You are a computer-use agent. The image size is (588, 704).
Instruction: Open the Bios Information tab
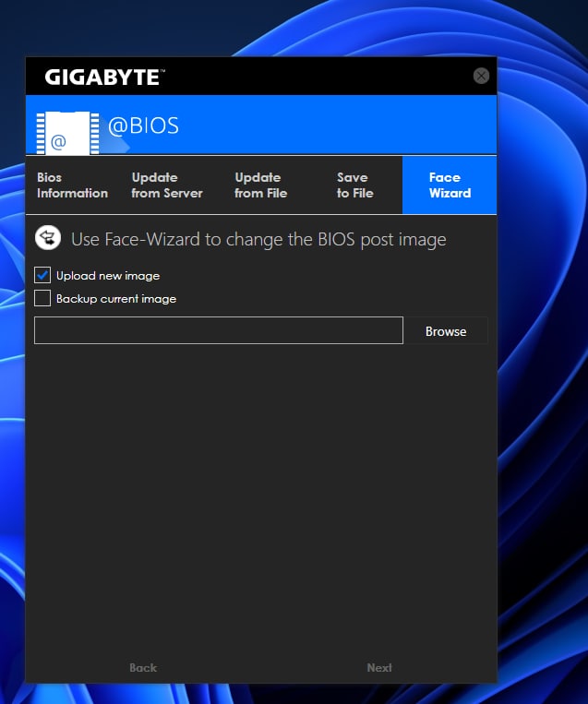72,185
